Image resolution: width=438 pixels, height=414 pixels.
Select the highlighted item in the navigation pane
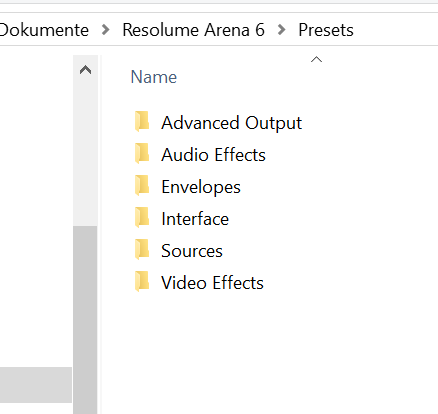pos(36,385)
